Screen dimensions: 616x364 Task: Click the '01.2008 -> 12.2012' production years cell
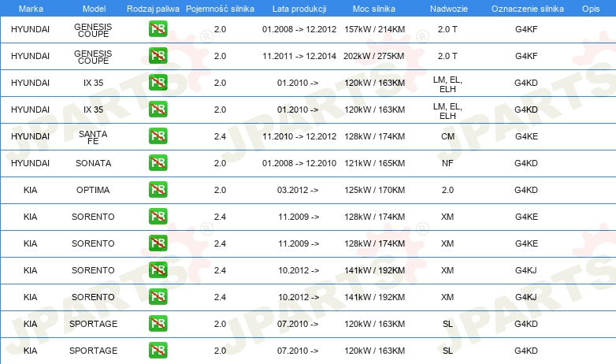click(299, 29)
